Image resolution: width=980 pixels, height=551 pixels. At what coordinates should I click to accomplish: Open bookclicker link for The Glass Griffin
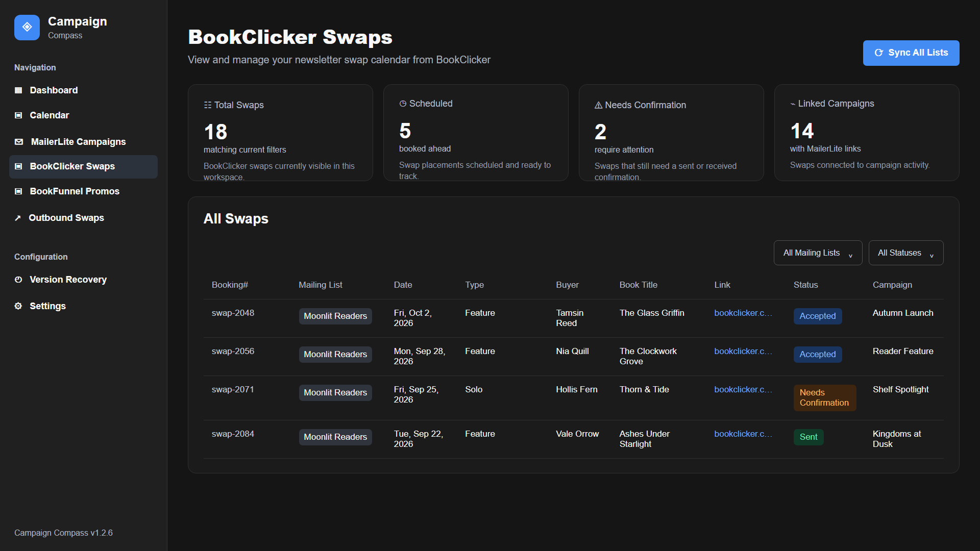point(743,313)
